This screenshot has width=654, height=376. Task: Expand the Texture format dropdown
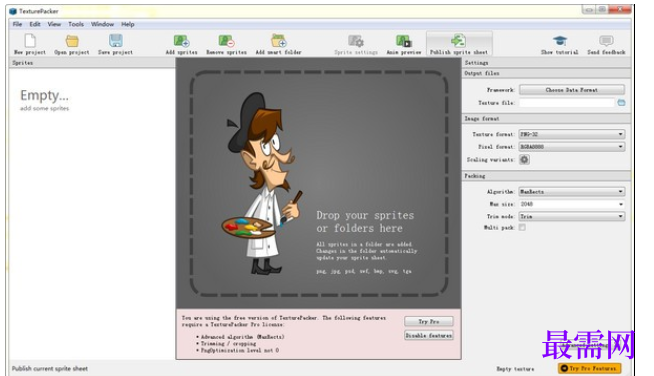[x=571, y=134]
